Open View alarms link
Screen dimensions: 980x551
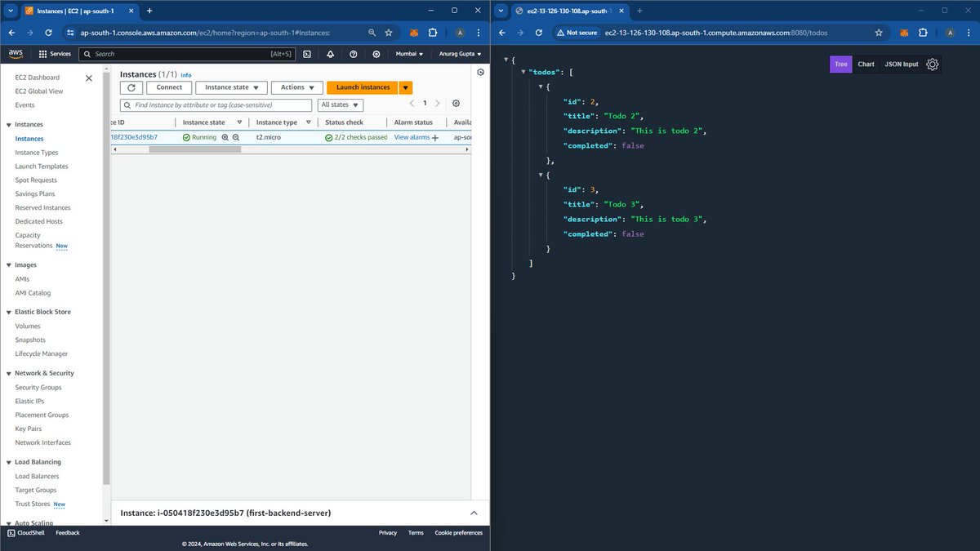click(x=412, y=137)
